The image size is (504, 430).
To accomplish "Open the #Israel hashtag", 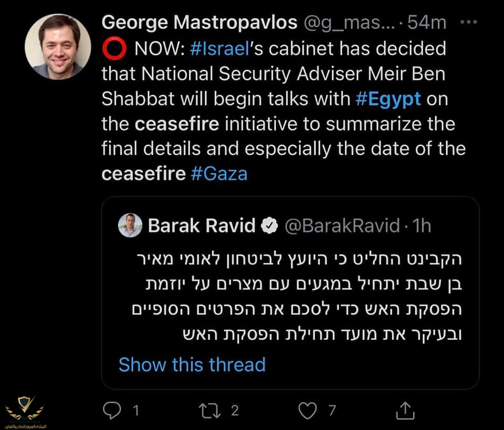I will tap(217, 49).
